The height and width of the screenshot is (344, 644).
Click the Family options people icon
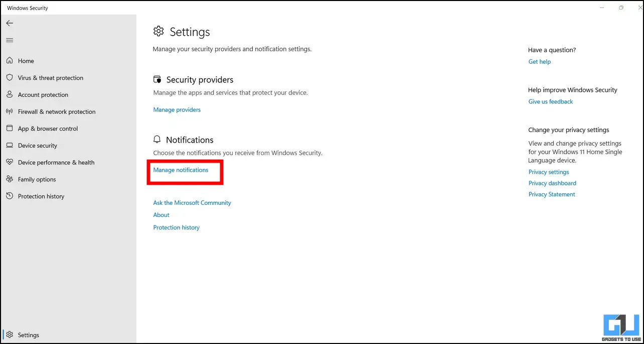[x=10, y=179]
